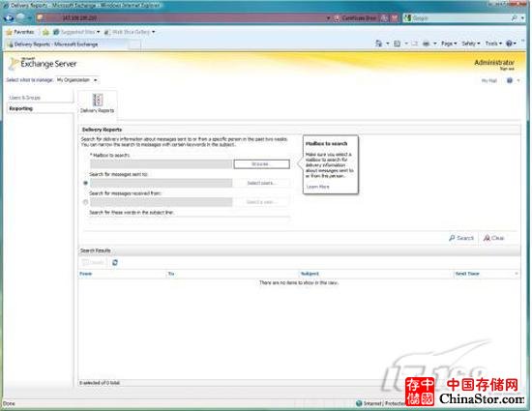This screenshot has height=411, width=532.
Task: Open the My Organization manage dropdown
Action: 77,80
